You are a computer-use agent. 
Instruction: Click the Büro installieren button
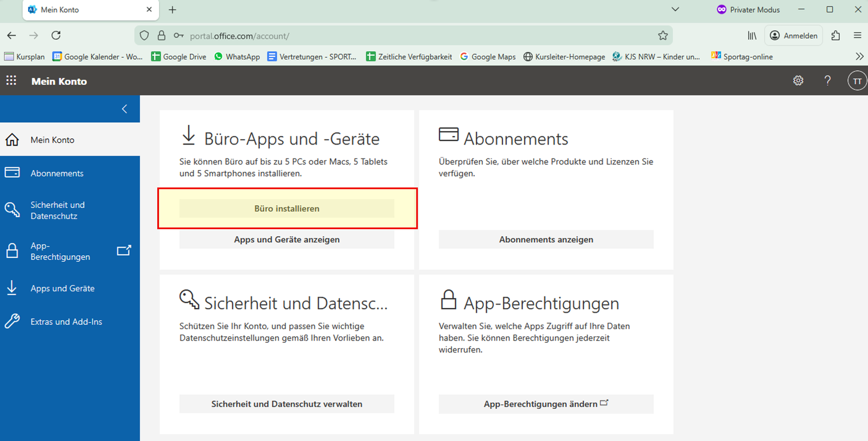tap(286, 209)
